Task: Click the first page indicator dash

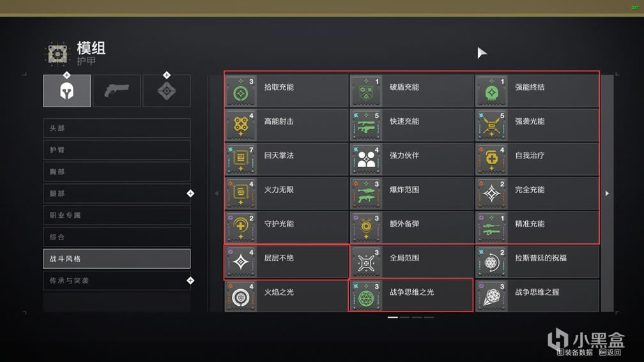Action: point(393,317)
